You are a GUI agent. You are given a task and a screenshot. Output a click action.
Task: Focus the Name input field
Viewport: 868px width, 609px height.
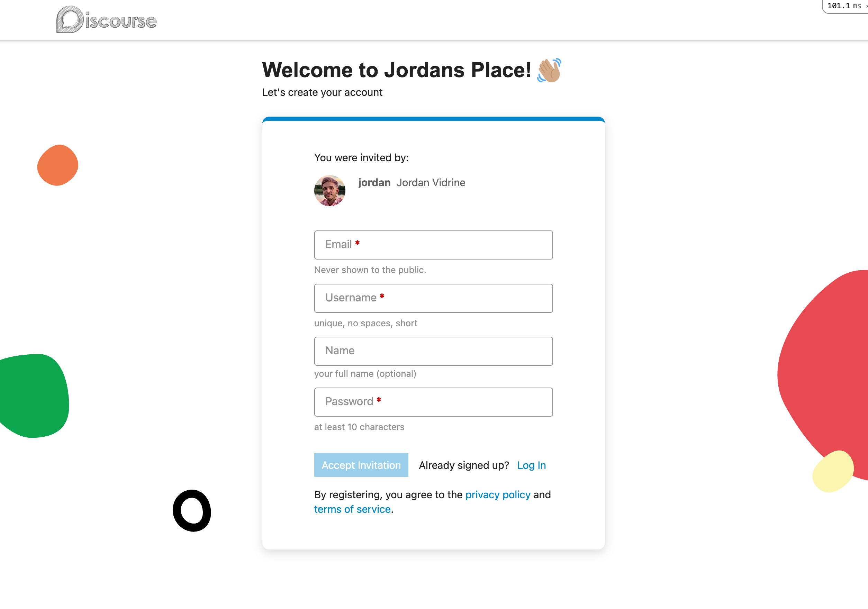433,351
